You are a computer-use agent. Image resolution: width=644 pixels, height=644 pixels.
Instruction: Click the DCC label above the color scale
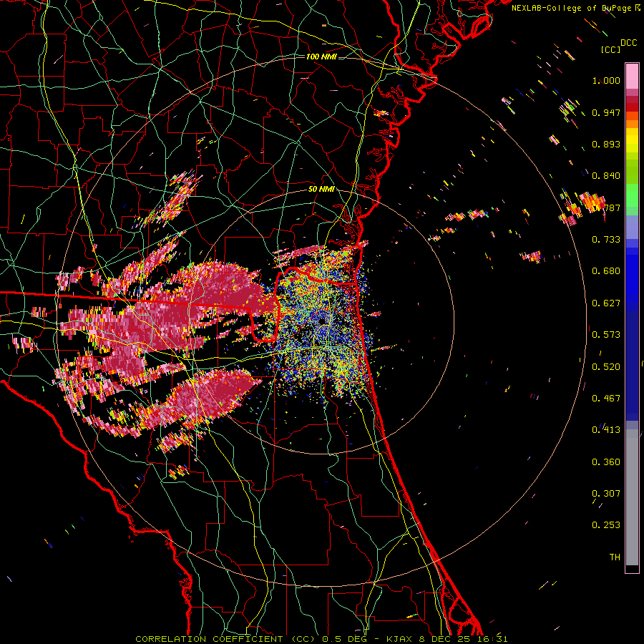click(x=628, y=43)
